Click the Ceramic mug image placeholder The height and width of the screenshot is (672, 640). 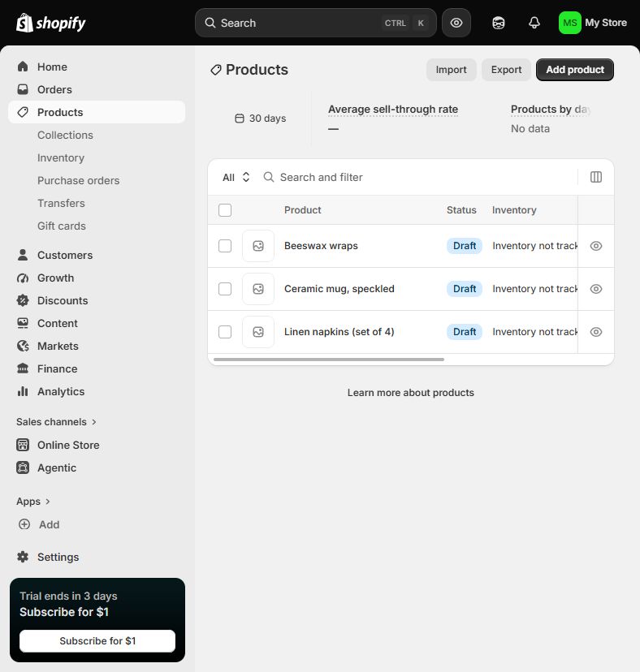(258, 289)
